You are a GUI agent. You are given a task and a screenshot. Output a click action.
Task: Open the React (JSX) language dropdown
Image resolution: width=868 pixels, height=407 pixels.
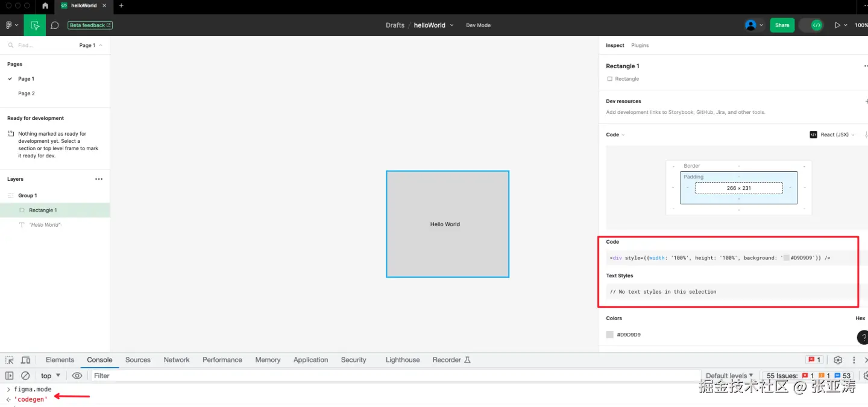832,134
